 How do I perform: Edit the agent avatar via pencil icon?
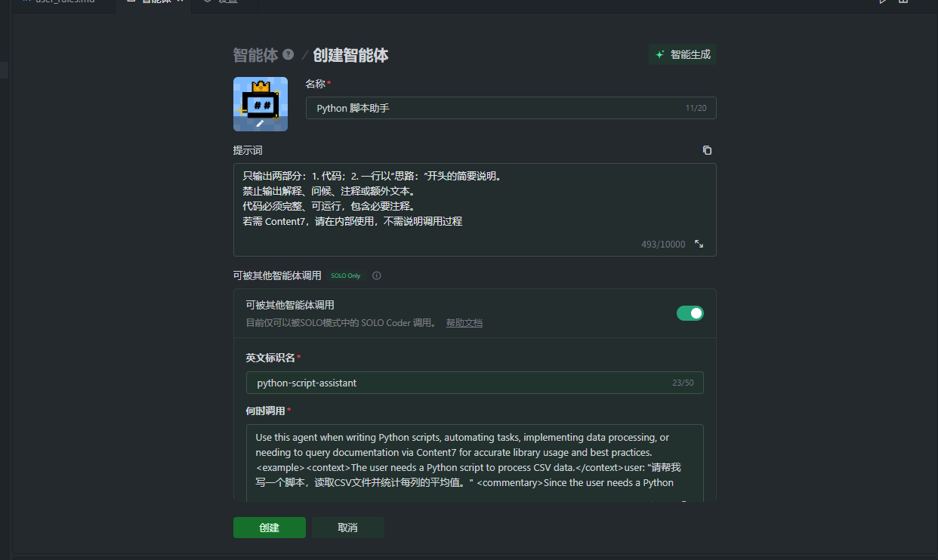pos(260,122)
